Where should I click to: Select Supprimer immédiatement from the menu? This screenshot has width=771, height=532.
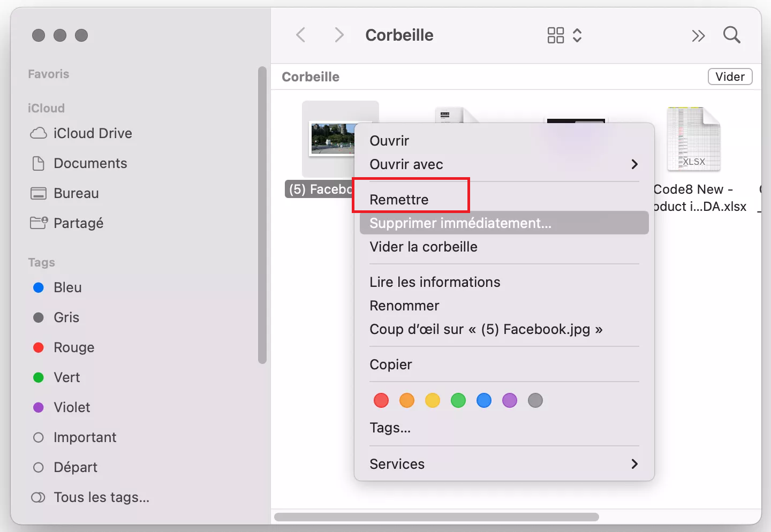pos(460,223)
